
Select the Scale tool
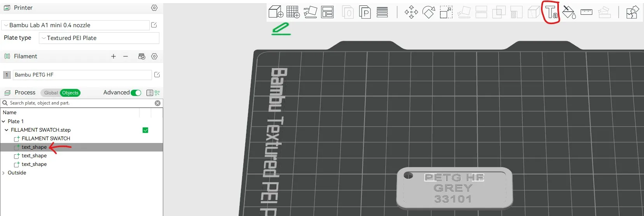[x=446, y=12]
